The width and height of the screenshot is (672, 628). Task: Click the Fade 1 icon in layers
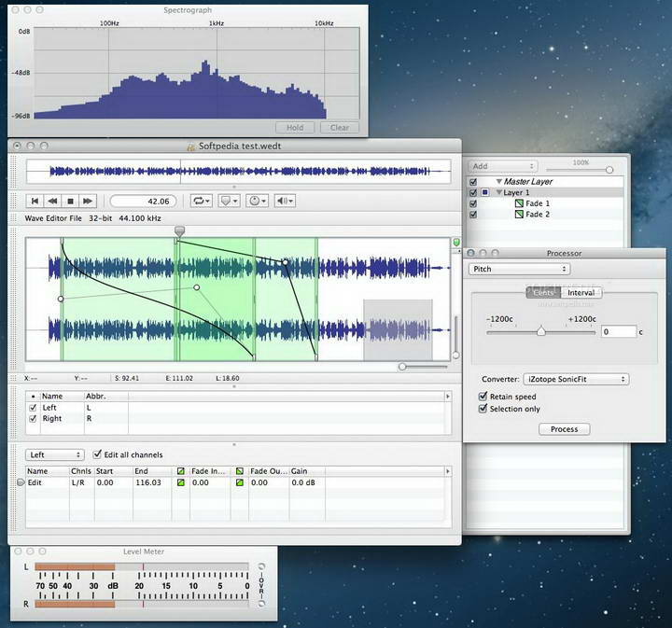click(x=520, y=203)
